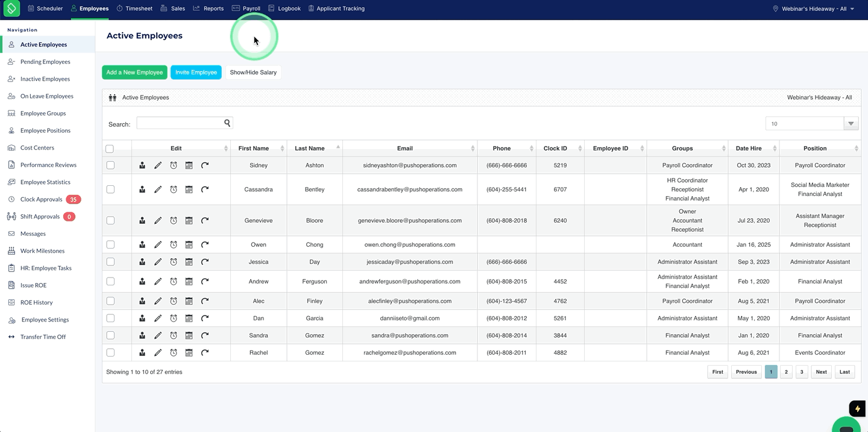Check the box for Sidney Ashton
Viewport: 868px width, 432px height.
110,165
